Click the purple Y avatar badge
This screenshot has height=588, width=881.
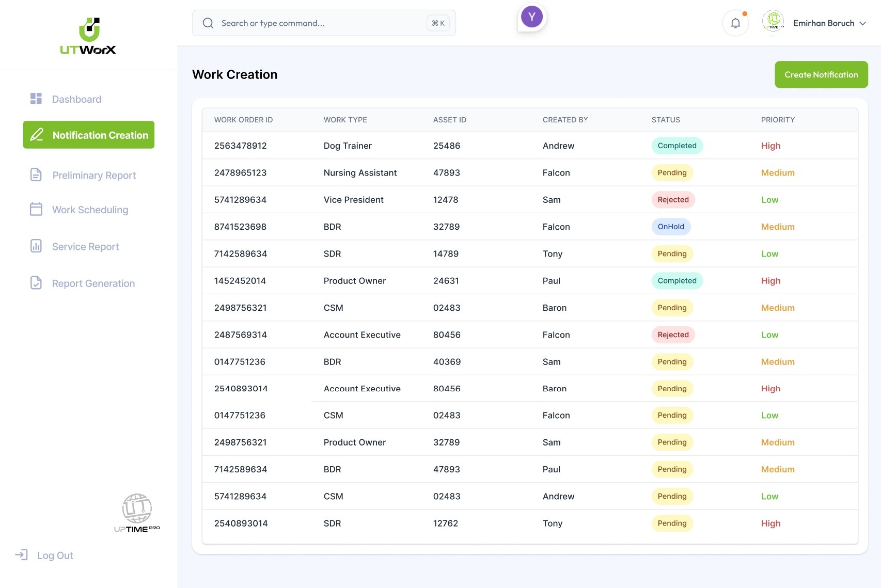click(531, 17)
